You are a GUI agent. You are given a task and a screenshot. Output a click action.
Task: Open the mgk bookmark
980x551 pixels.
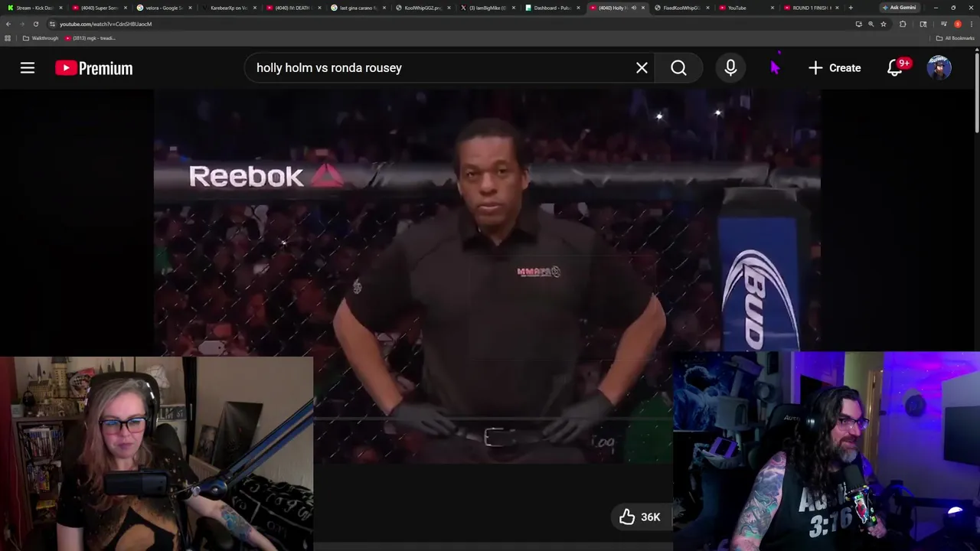[x=90, y=38]
